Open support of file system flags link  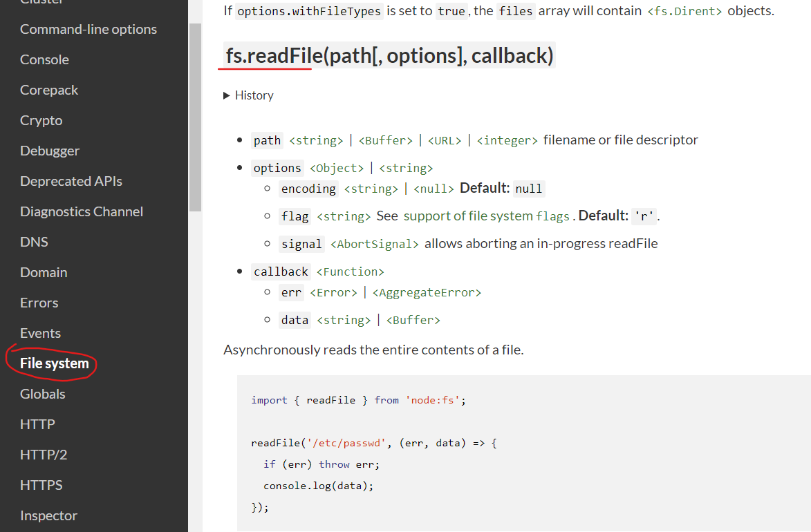(487, 216)
